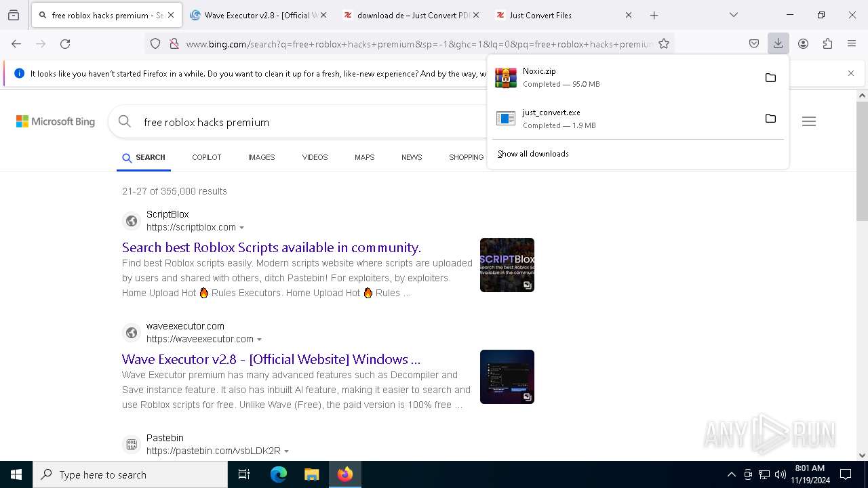The width and height of the screenshot is (868, 488).
Task: Switch to the SHOPPING tab
Action: [466, 157]
